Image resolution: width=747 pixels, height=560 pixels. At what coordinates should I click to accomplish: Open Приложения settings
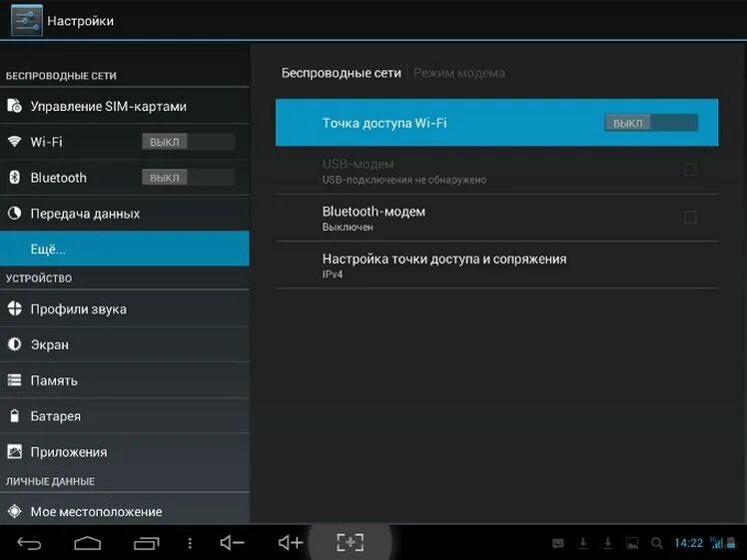tap(125, 451)
